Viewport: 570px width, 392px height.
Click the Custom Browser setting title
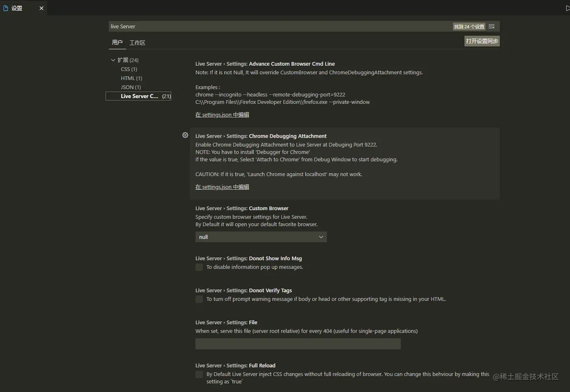pos(242,208)
